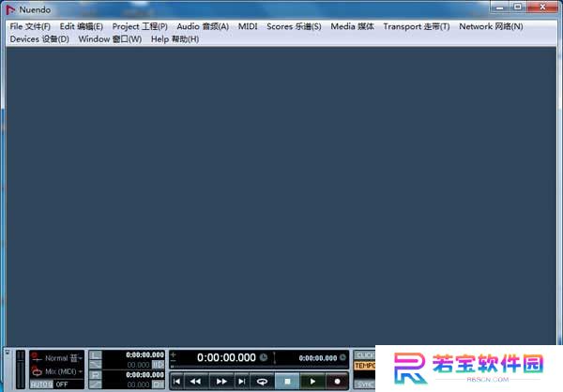This screenshot has width=563, height=392.
Task: Click the Fast Forward transport button
Action: pos(221,382)
